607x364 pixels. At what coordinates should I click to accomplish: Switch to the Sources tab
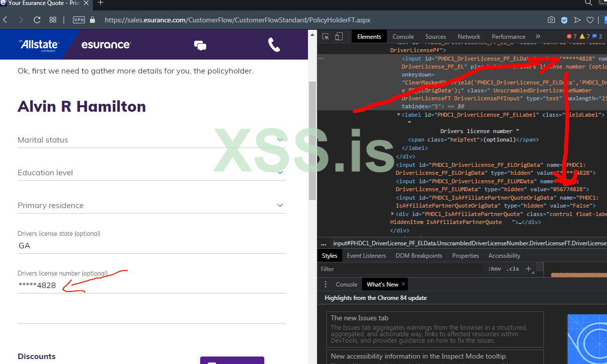(x=436, y=37)
